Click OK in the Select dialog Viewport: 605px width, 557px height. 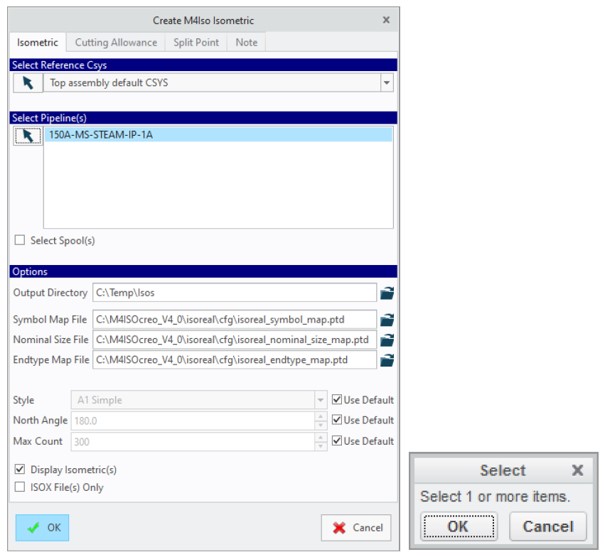459,526
